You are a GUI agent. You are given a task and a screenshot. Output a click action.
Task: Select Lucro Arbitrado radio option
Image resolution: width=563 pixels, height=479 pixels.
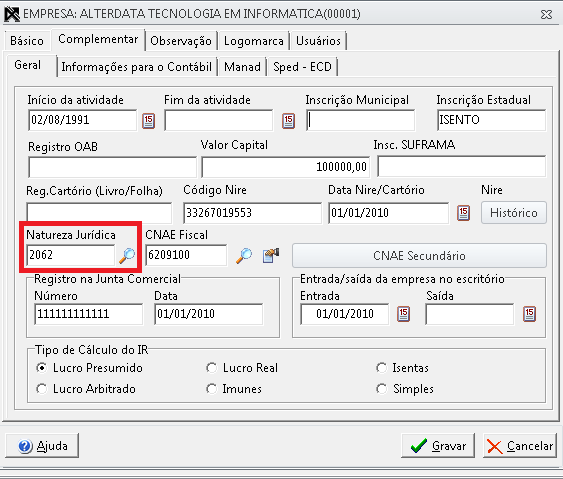tap(42, 389)
